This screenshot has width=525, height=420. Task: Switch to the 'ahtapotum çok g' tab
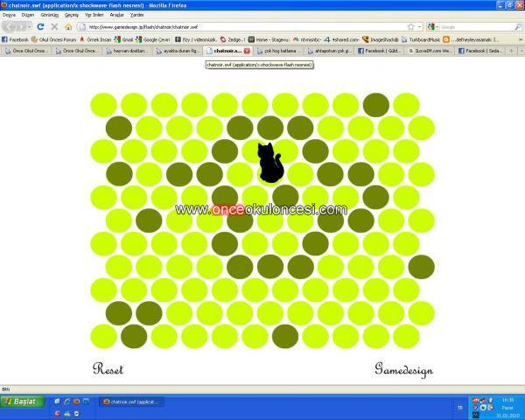(329, 51)
